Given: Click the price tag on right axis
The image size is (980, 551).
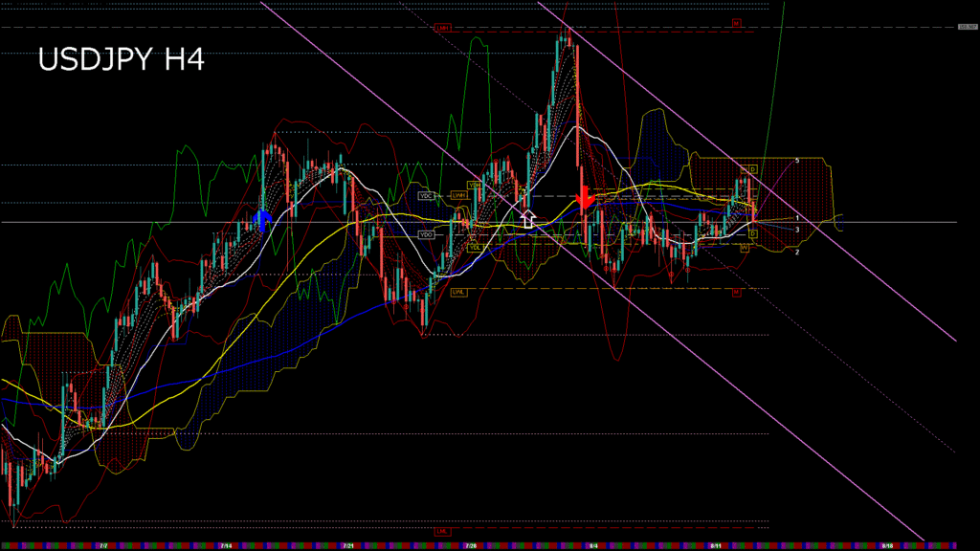Looking at the screenshot, I should [968, 27].
